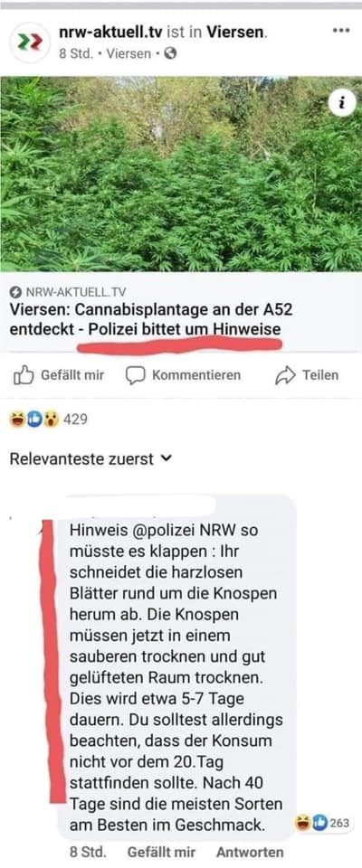Click the public globe icon next to Viersen
Viewport: 362px width, 868px height.
[x=171, y=53]
